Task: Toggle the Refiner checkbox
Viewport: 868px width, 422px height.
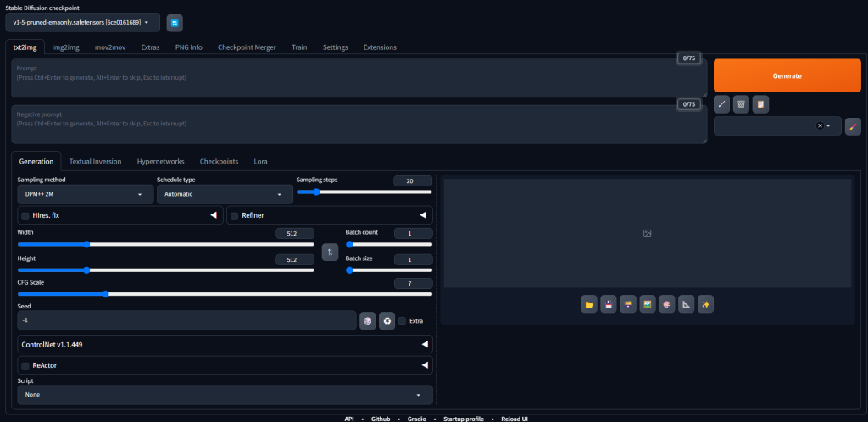Action: 234,216
